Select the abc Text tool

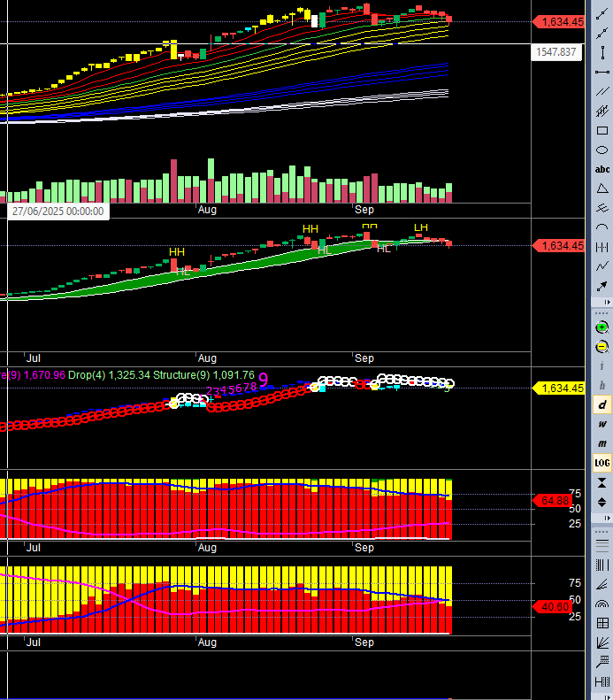pos(602,169)
